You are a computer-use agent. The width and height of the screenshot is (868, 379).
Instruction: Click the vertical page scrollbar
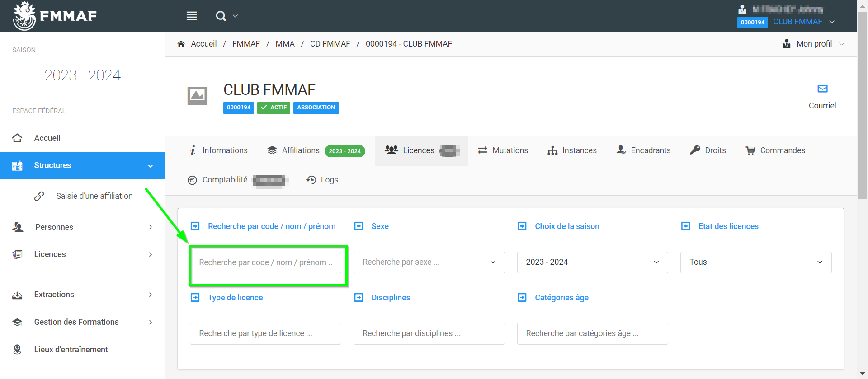coord(863,105)
